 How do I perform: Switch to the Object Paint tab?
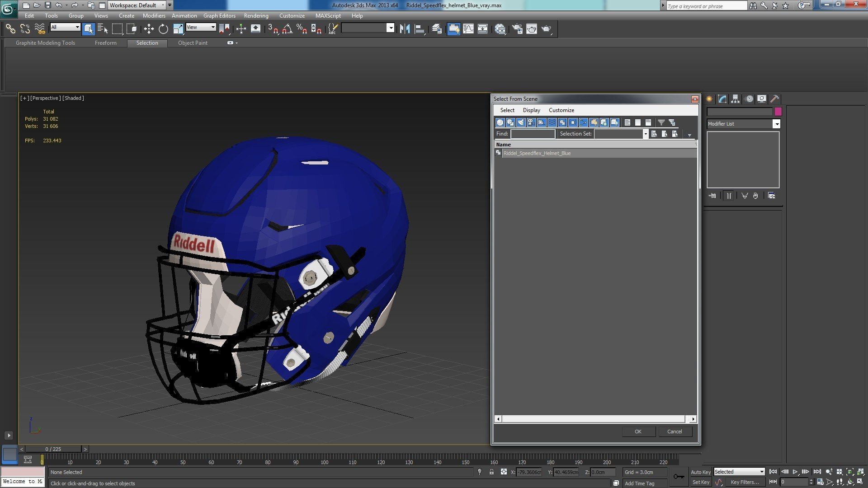(193, 43)
